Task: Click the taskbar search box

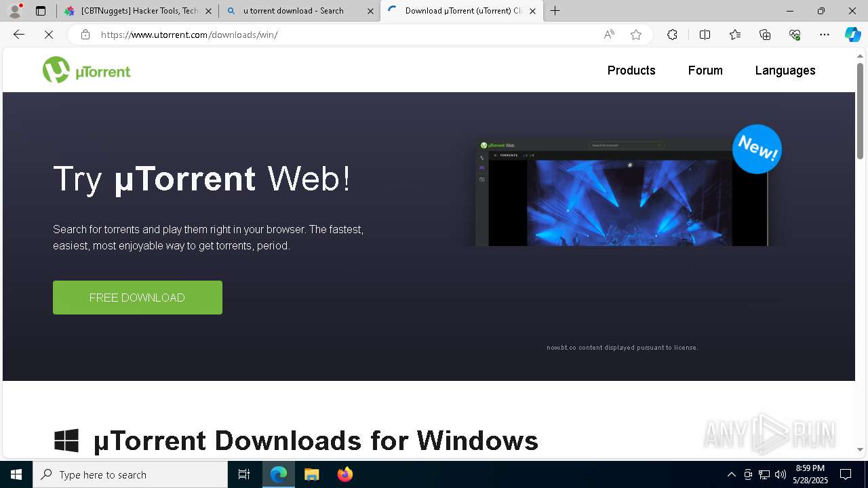Action: pyautogui.click(x=130, y=474)
